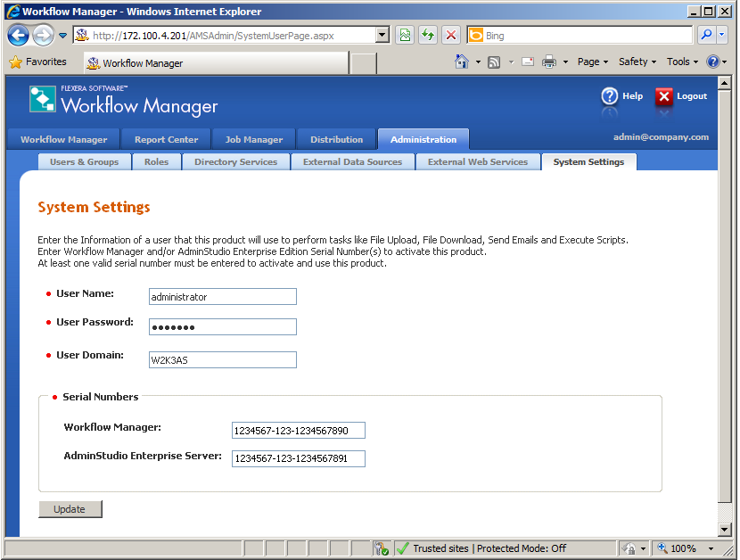
Task: Click the Read Mail envelope icon
Action: pyautogui.click(x=528, y=62)
